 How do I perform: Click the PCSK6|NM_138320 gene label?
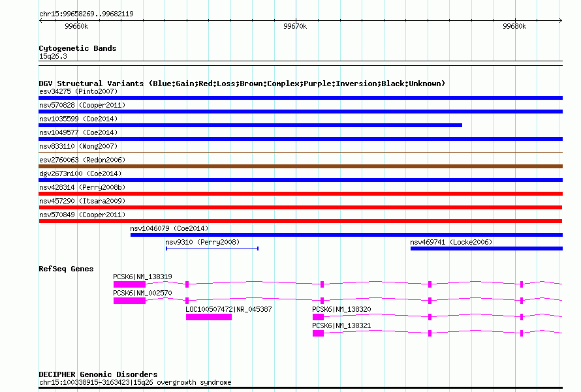[341, 309]
